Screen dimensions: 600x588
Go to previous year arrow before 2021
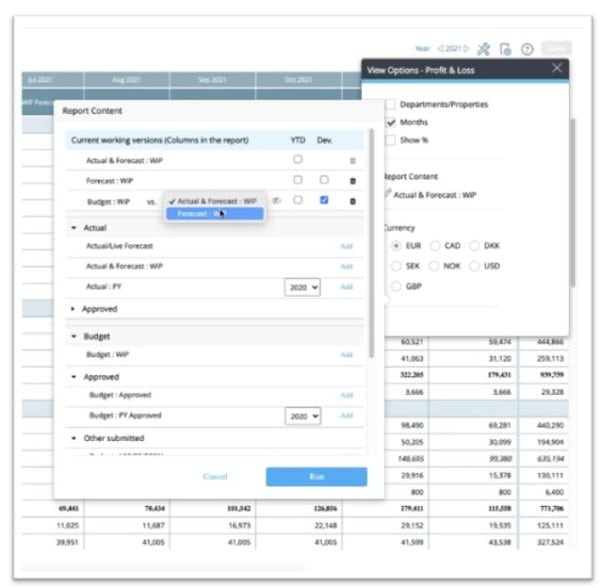tap(441, 48)
